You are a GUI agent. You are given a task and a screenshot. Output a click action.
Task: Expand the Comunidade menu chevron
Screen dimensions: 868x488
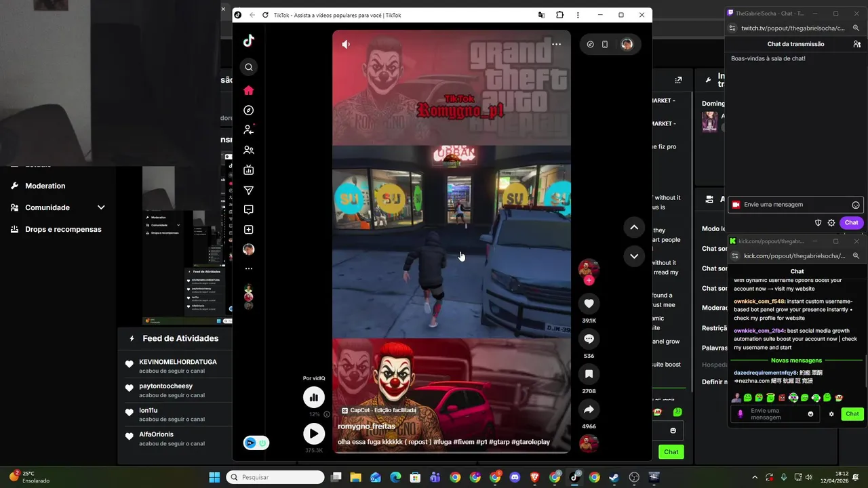pos(101,207)
